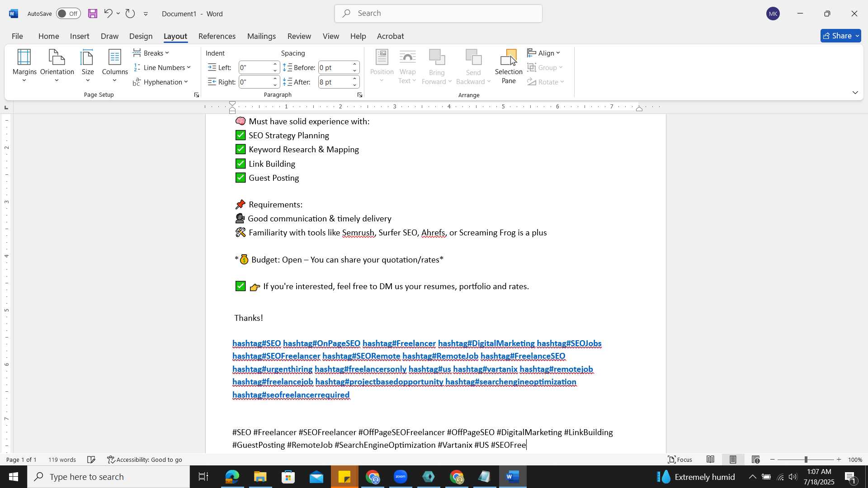Image resolution: width=868 pixels, height=488 pixels.
Task: Open the page Size menu
Action: (88, 66)
